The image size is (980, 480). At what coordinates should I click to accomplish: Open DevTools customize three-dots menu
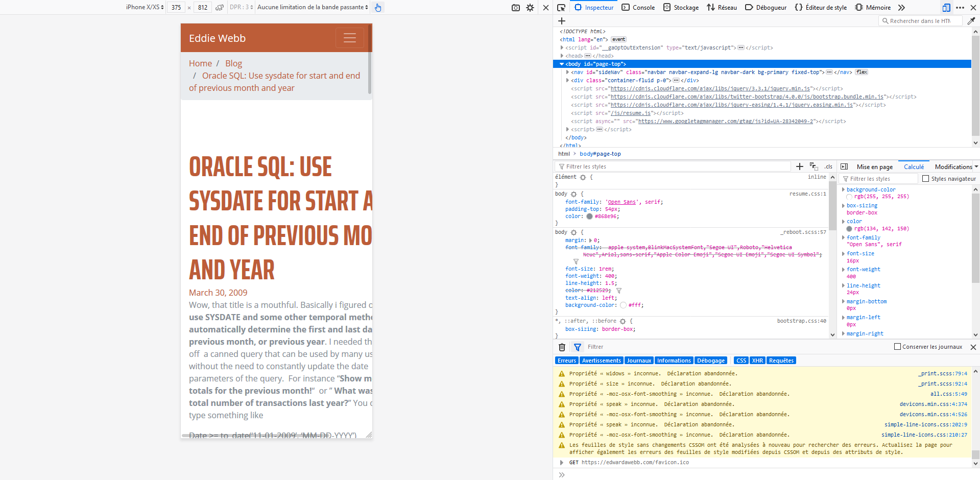coord(960,8)
